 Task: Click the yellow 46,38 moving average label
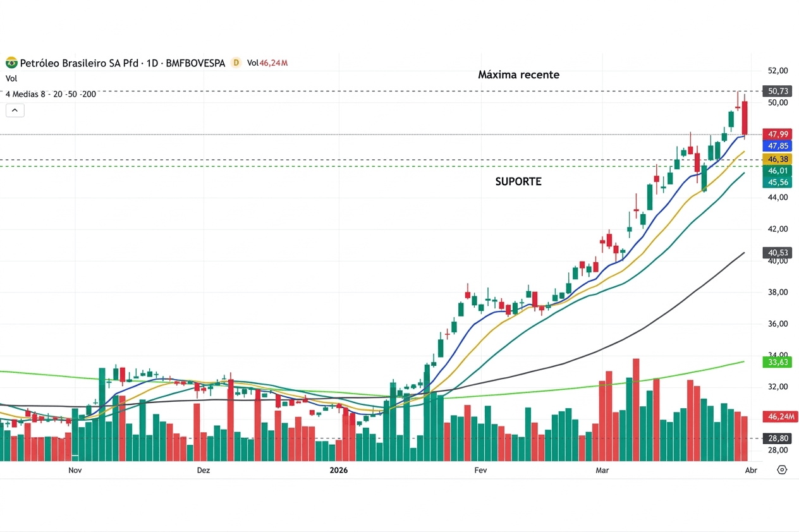778,159
